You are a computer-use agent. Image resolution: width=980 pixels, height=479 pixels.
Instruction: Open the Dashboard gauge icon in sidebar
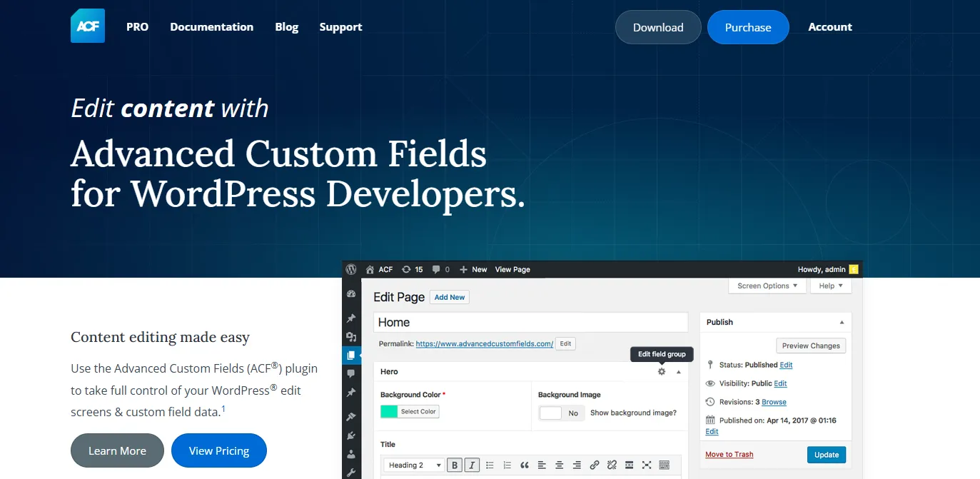(x=351, y=294)
